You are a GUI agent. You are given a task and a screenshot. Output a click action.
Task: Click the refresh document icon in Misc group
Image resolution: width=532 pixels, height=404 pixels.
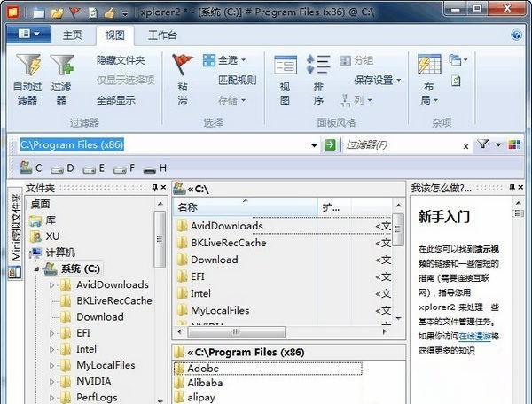click(x=456, y=81)
